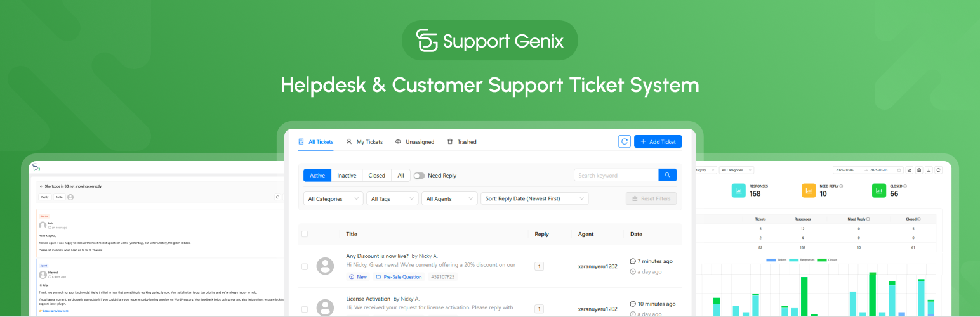This screenshot has width=980, height=317.
Task: Open the All Categories dropdown in tickets list
Action: coord(333,198)
